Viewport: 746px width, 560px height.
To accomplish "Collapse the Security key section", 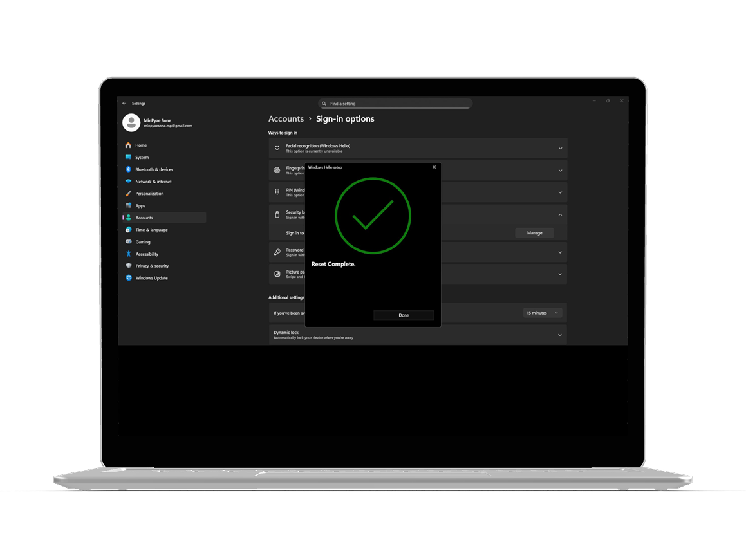I will coord(559,214).
